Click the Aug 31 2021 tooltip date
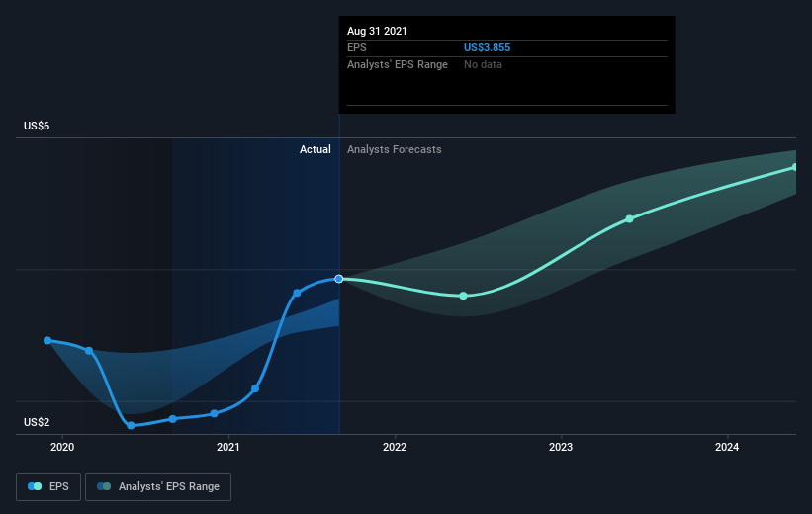The image size is (812, 514). [x=377, y=31]
